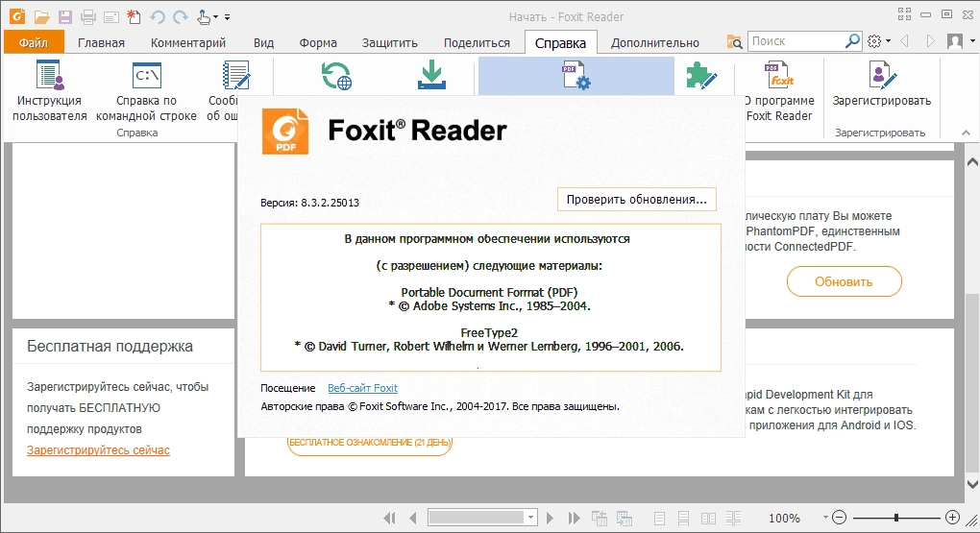Screen dimensions: 980x533
Task: Select single page view mode
Action: [x=659, y=518]
